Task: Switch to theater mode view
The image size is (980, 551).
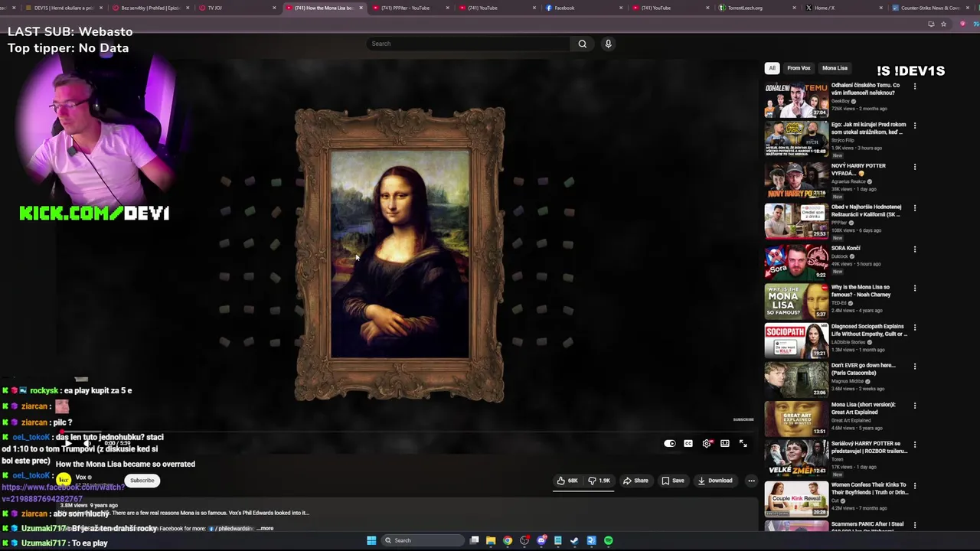Action: point(725,443)
